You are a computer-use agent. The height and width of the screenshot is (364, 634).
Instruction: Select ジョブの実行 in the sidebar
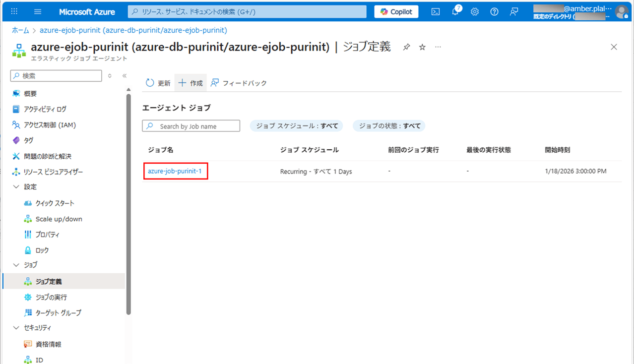tap(51, 297)
